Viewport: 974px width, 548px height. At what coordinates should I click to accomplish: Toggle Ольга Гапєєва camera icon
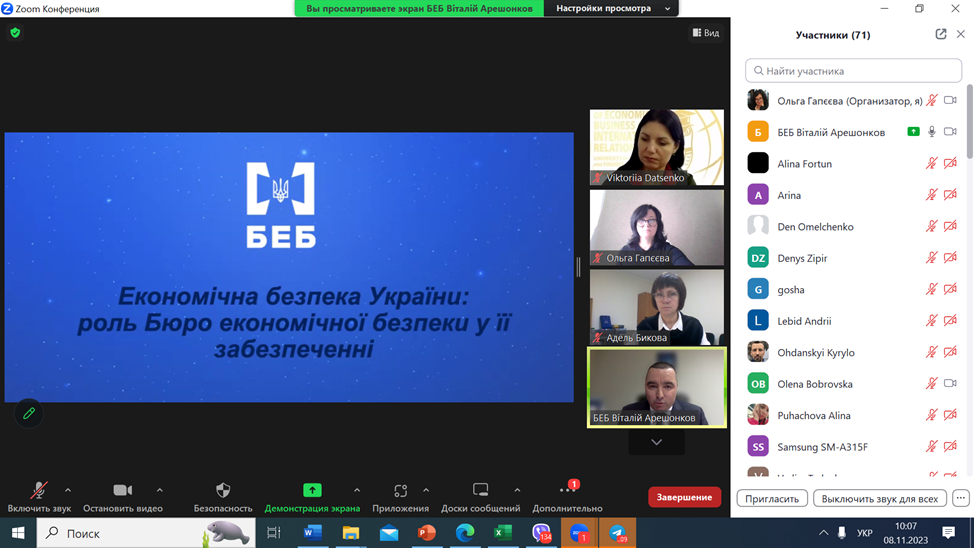(950, 100)
